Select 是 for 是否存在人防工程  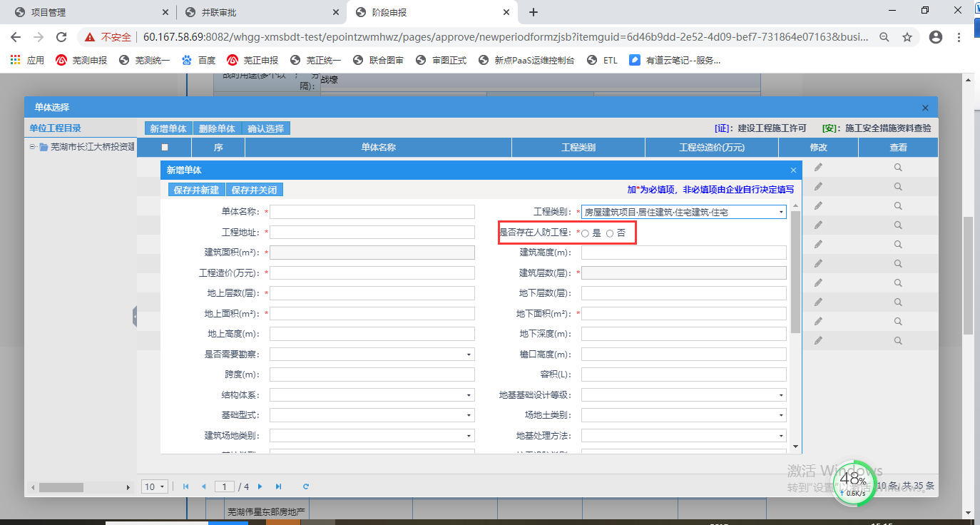coord(585,233)
